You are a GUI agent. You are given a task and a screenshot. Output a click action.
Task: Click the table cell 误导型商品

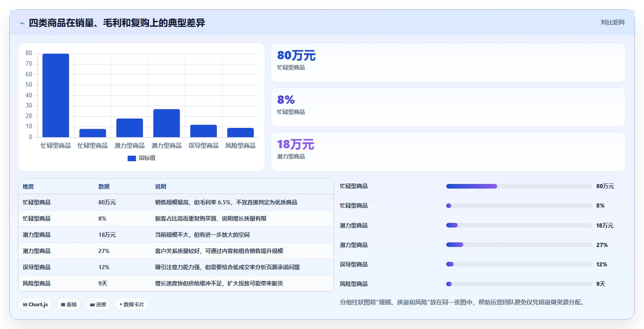point(37,267)
